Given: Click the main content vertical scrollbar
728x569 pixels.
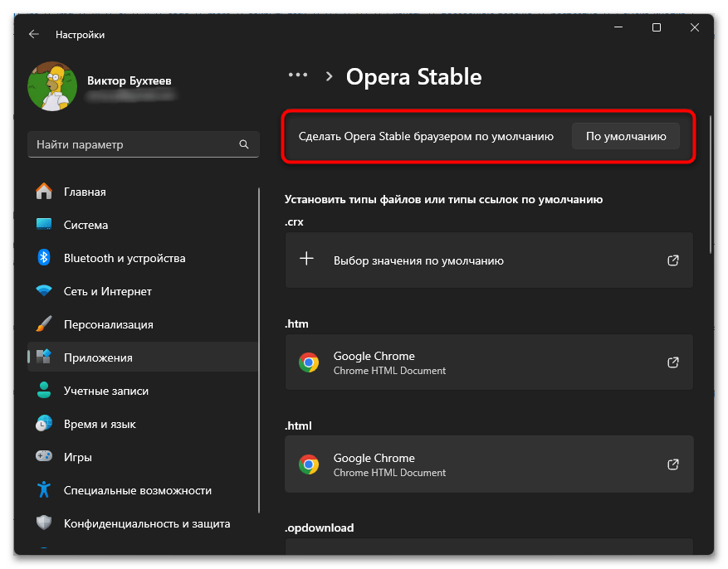Looking at the screenshot, I should tap(711, 184).
